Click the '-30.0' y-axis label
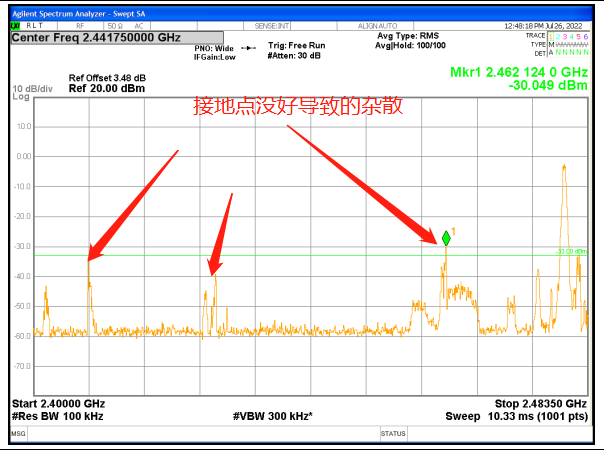 (x=22, y=246)
